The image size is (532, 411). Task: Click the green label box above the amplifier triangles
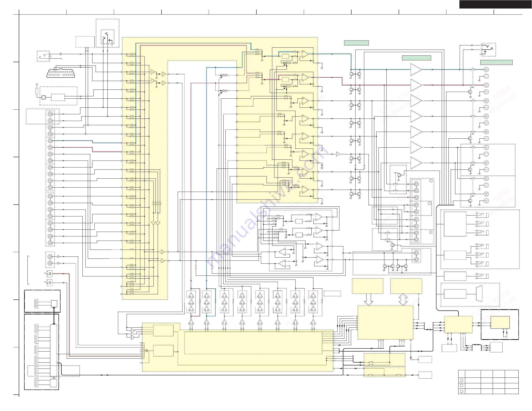click(416, 58)
